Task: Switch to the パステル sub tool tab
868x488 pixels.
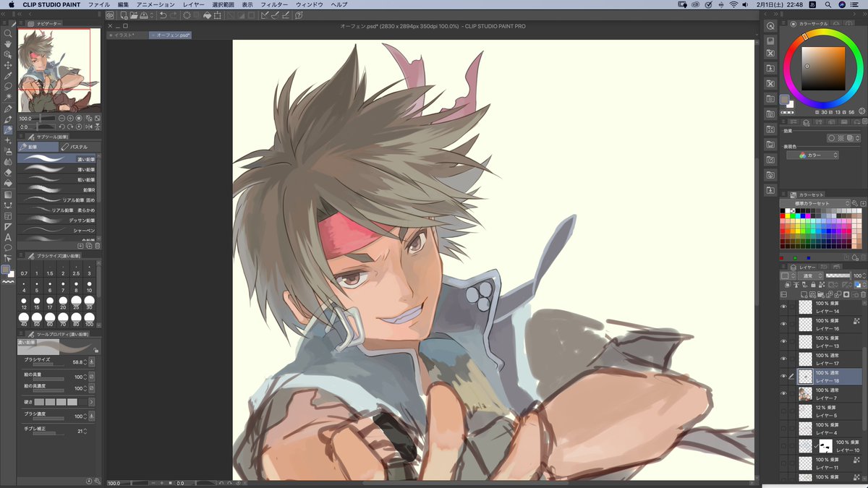Action: pos(80,147)
